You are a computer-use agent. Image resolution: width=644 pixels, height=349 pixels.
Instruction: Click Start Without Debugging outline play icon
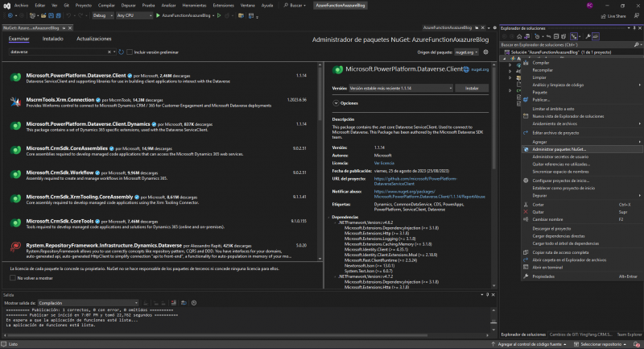[x=219, y=15]
